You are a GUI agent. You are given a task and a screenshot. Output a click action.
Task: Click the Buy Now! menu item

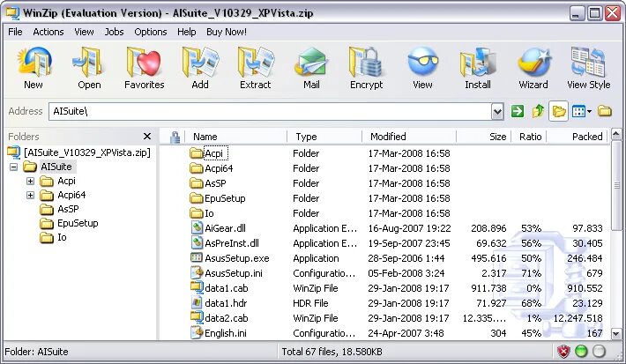[227, 32]
